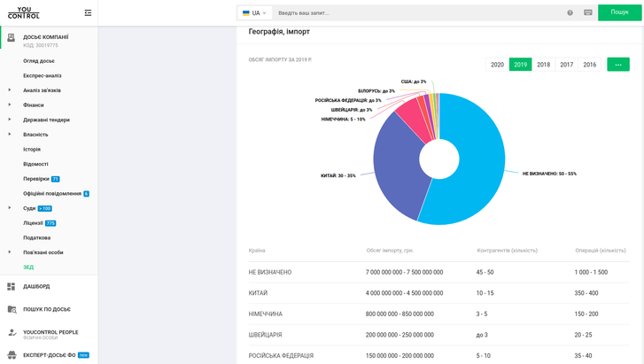Open the help question mark icon

point(570,12)
